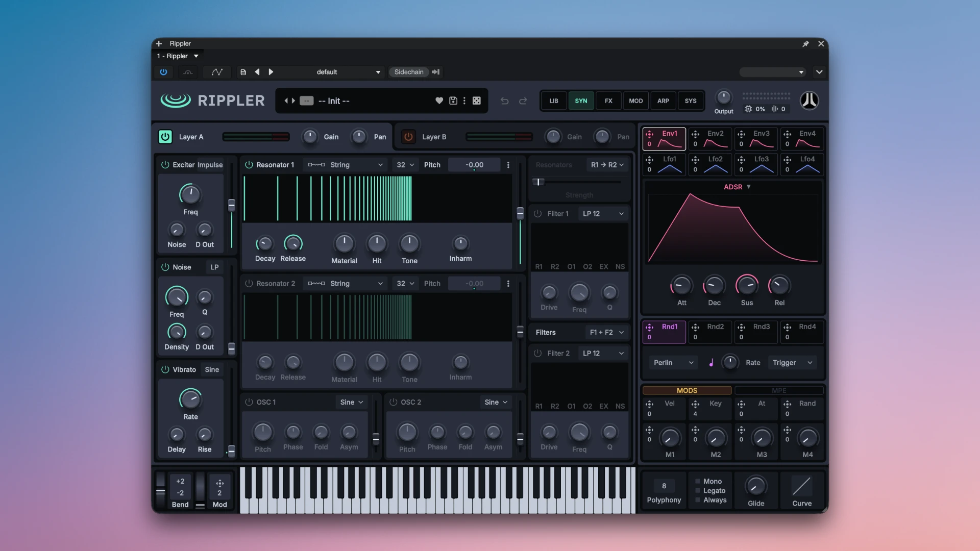Click the Sidechain button
This screenshot has width=980, height=551.
tap(409, 72)
